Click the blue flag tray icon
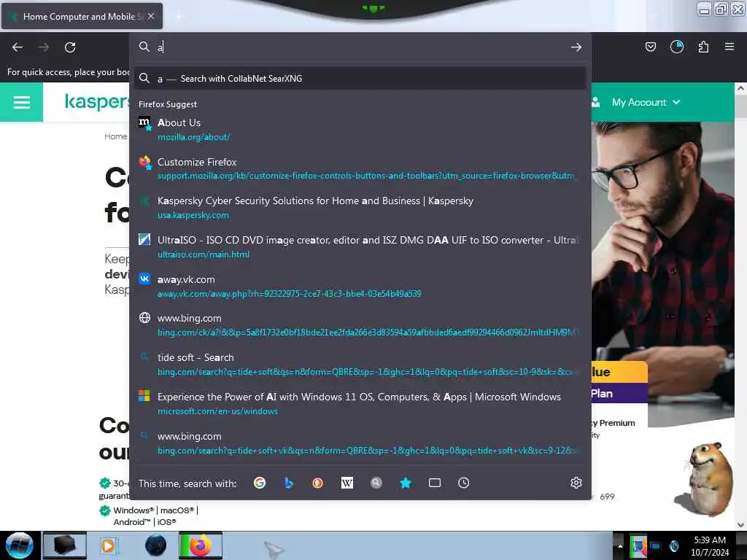 [x=638, y=546]
